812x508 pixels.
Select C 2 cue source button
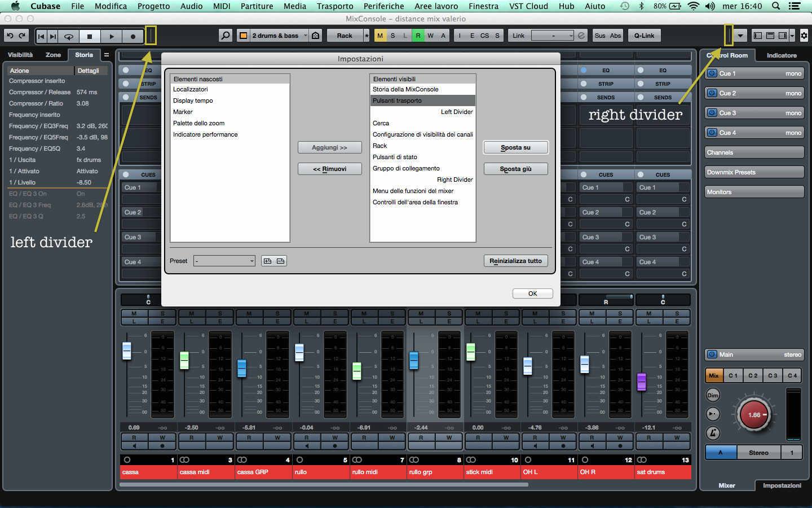point(753,375)
